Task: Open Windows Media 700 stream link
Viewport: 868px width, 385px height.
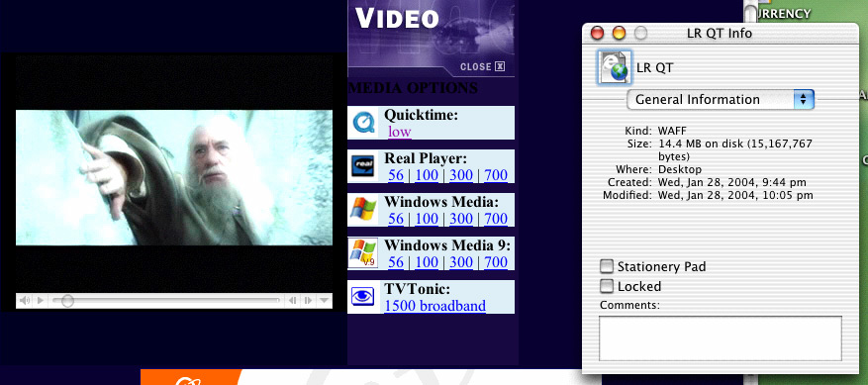Action: (496, 219)
